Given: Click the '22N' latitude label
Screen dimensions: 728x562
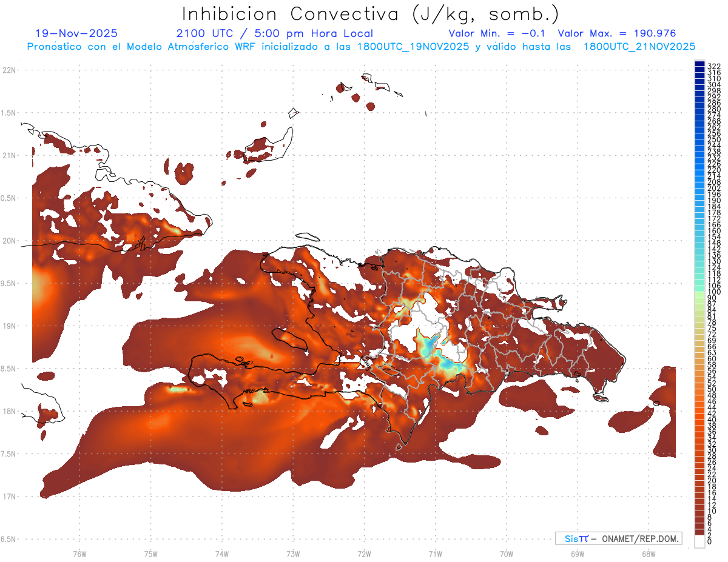Looking at the screenshot, I should click(x=8, y=70).
